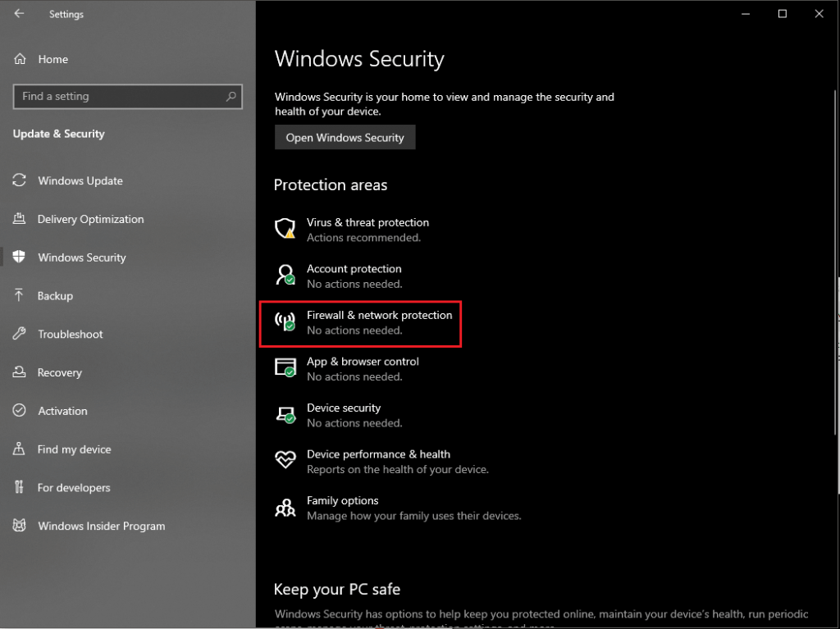This screenshot has height=629, width=840.
Task: Open App & browser control
Action: click(363, 361)
